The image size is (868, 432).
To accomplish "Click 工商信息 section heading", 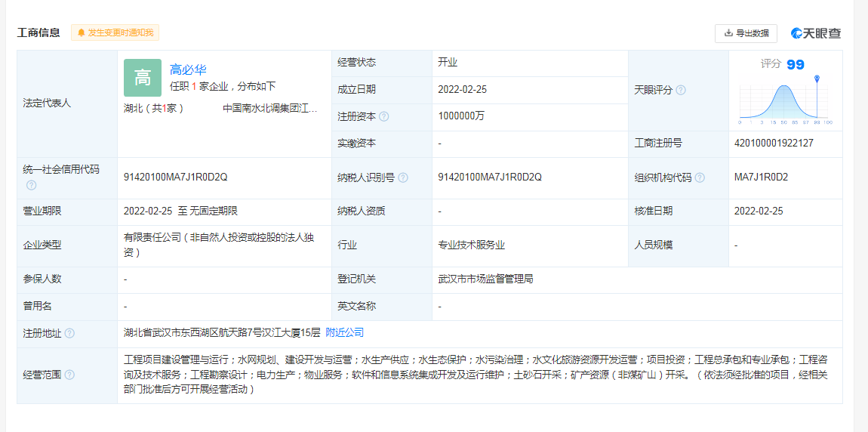I will point(38,32).
